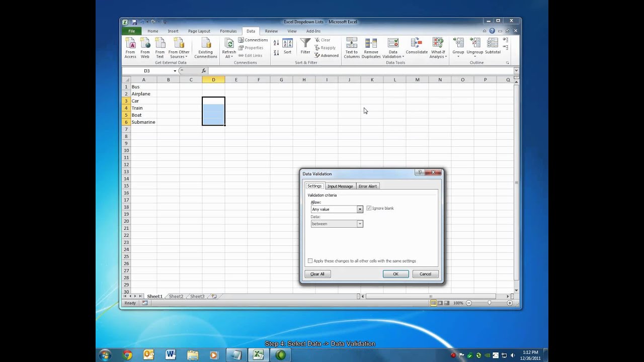Open Existing Connections
This screenshot has width=644, height=362.
click(x=205, y=48)
